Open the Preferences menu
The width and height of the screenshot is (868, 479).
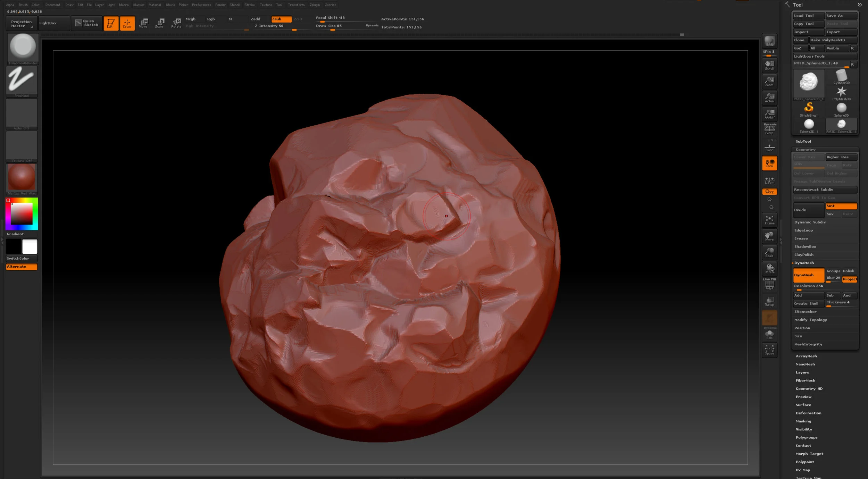201,5
